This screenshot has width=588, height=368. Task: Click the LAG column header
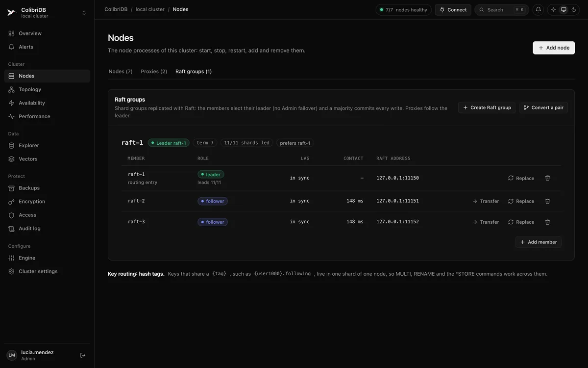[305, 158]
